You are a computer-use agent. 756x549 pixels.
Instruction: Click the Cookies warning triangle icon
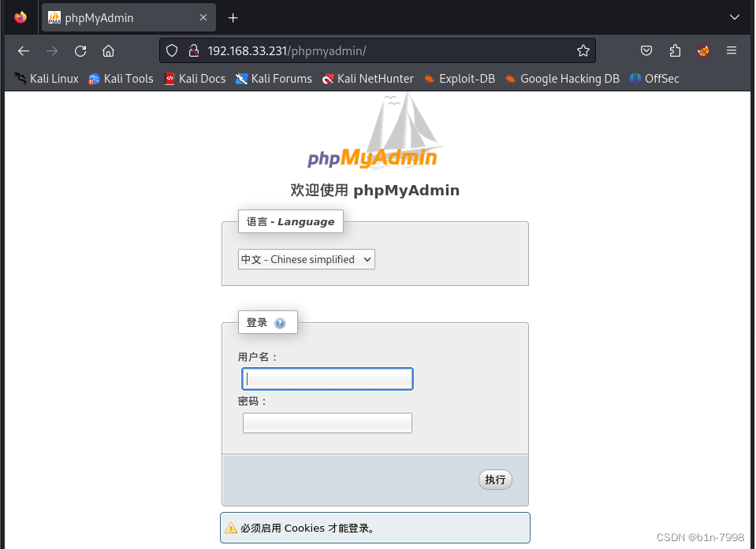click(231, 529)
